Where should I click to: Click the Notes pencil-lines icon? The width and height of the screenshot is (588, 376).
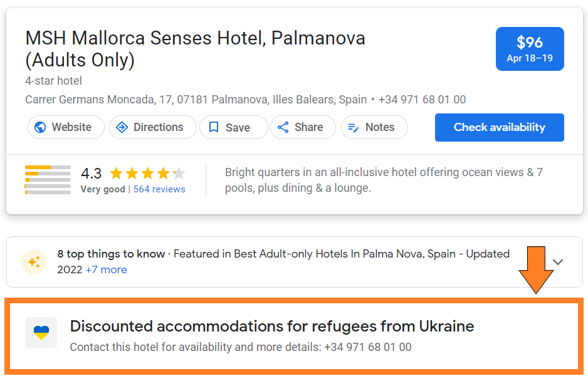click(354, 127)
